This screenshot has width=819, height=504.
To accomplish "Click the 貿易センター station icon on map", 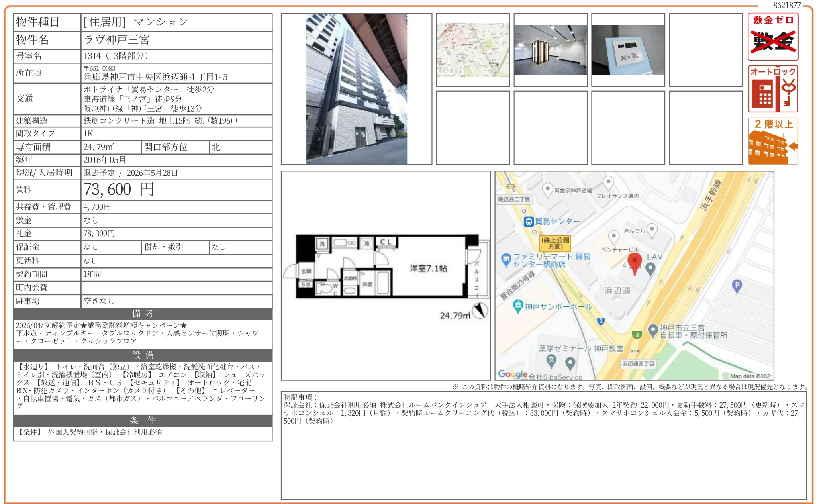I will pyautogui.click(x=529, y=222).
